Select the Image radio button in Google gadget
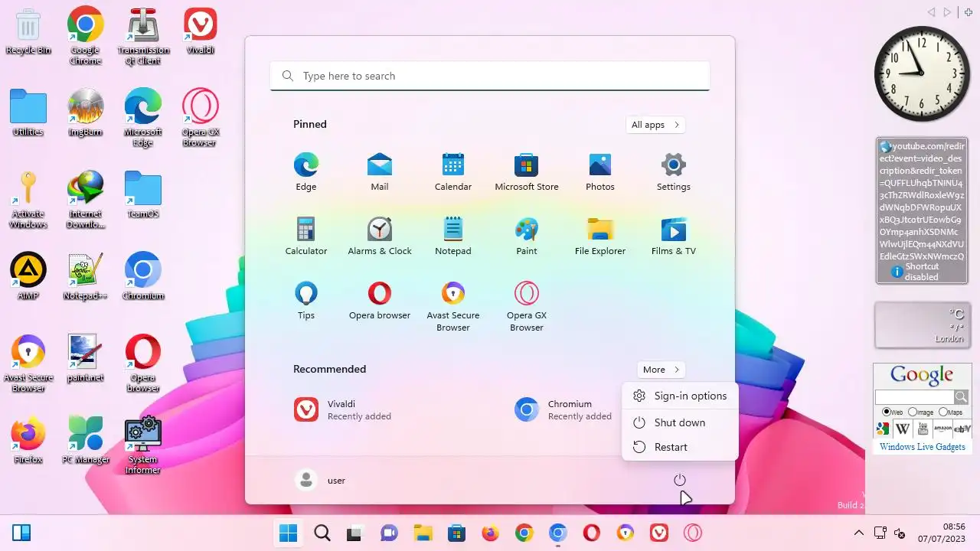This screenshot has width=980, height=551. click(913, 412)
